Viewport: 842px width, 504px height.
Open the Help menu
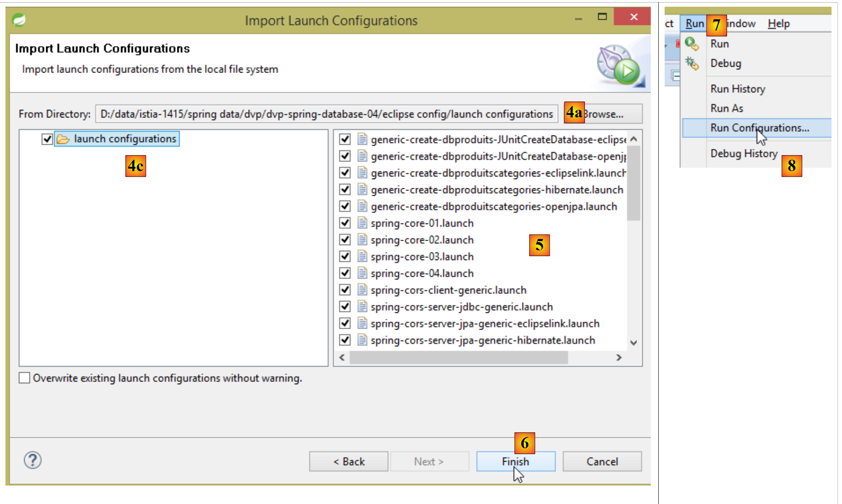point(778,23)
